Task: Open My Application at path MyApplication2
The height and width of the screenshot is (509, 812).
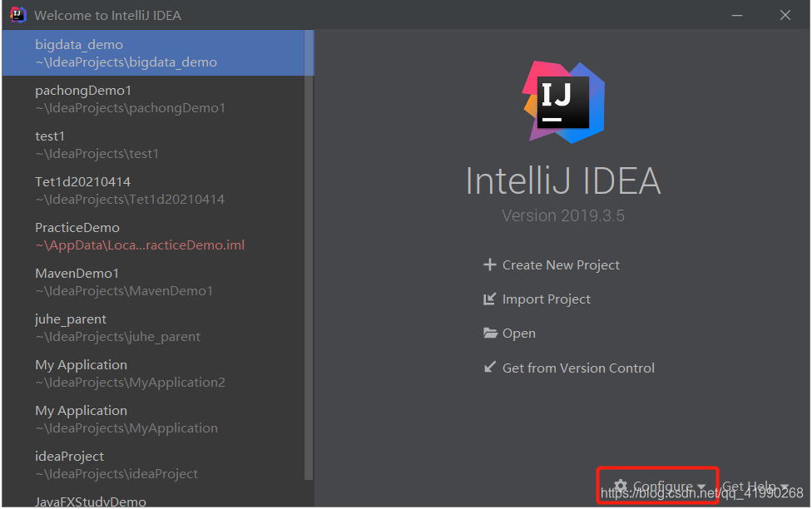Action: click(154, 373)
